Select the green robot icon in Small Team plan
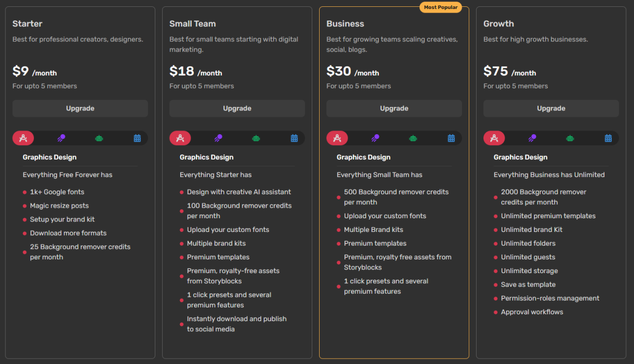This screenshot has width=634, height=364. coord(256,138)
